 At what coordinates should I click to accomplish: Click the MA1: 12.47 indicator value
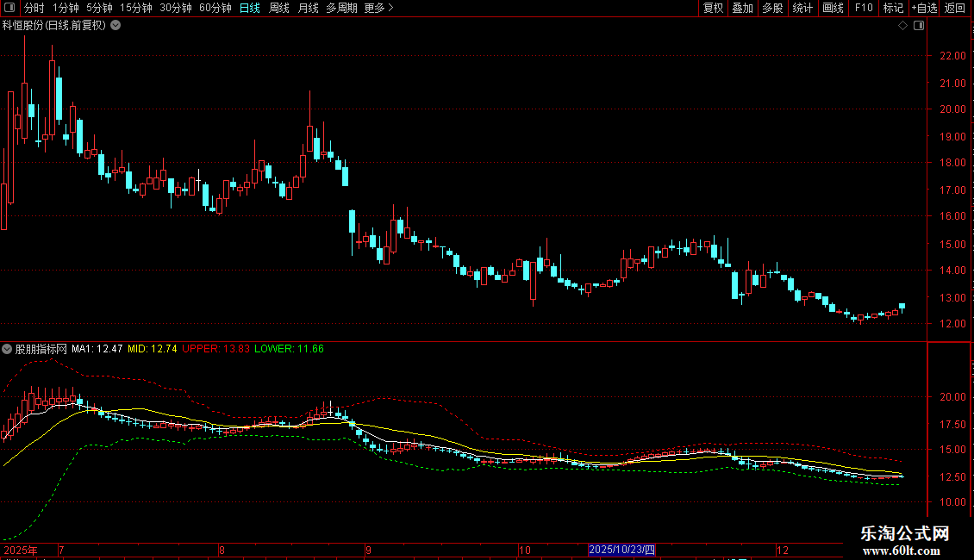click(x=97, y=349)
